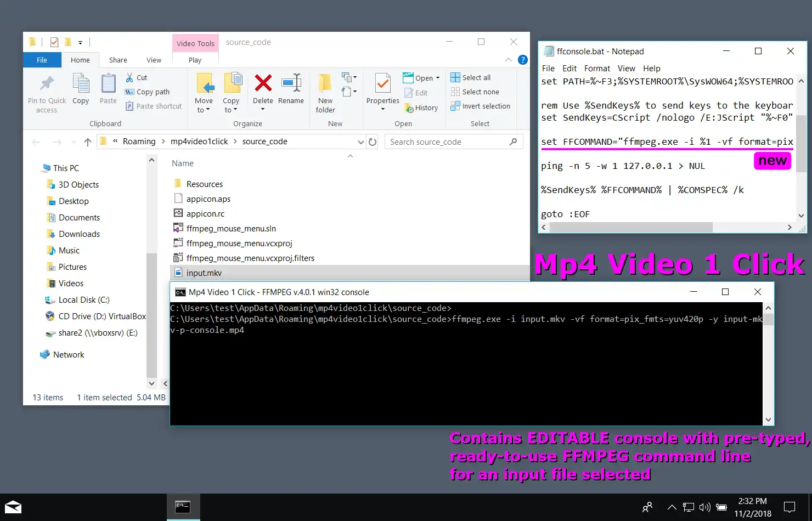812x521 pixels.
Task: Open the taskbar clock and date
Action: [x=753, y=507]
